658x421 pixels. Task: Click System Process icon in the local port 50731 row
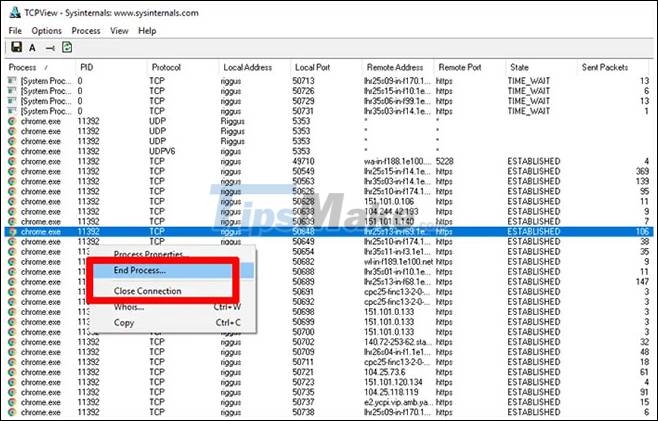[12, 110]
